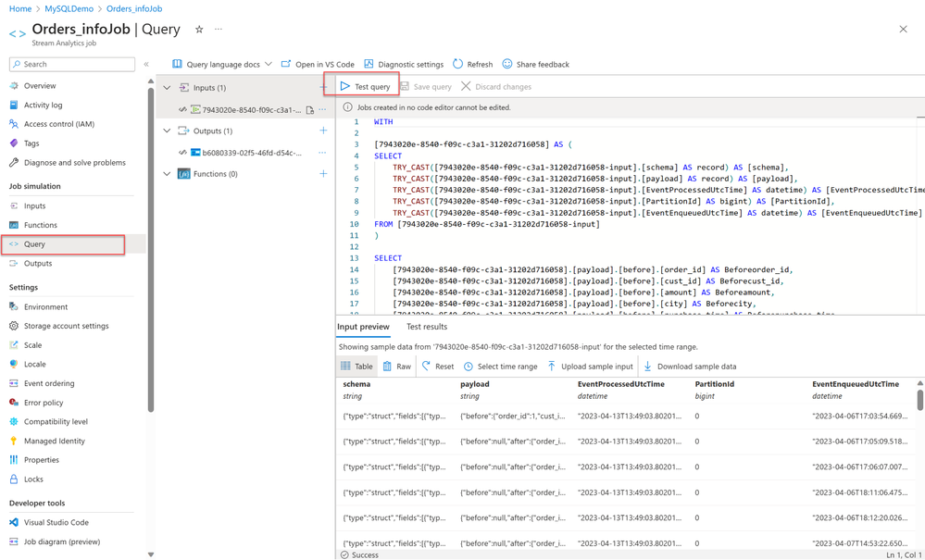This screenshot has width=925, height=560.
Task: Open the Tags page
Action: [x=31, y=143]
